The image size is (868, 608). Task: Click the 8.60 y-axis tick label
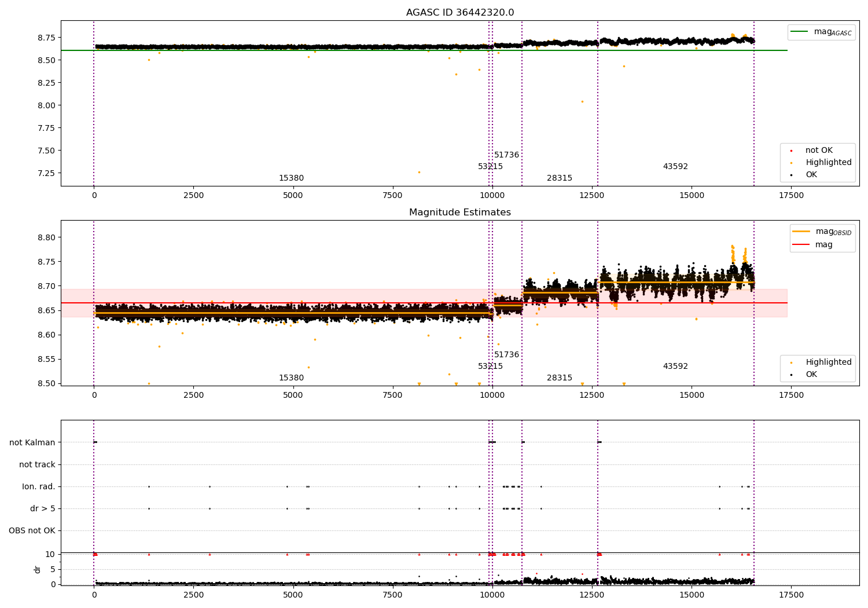46,335
